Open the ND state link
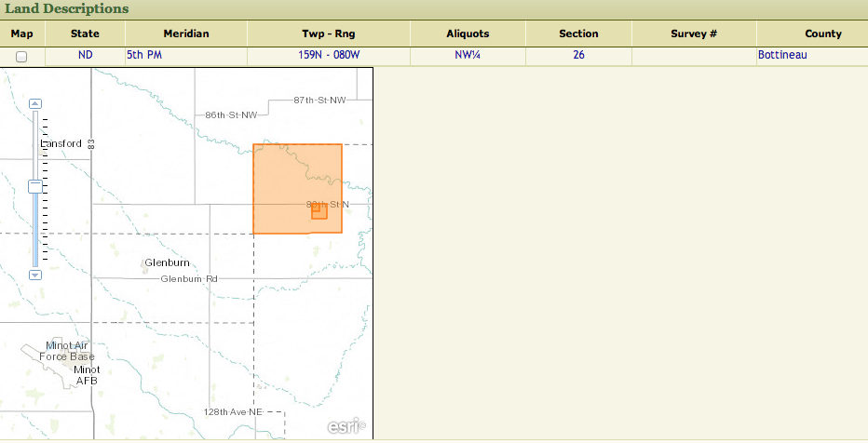This screenshot has width=868, height=443. (x=85, y=56)
